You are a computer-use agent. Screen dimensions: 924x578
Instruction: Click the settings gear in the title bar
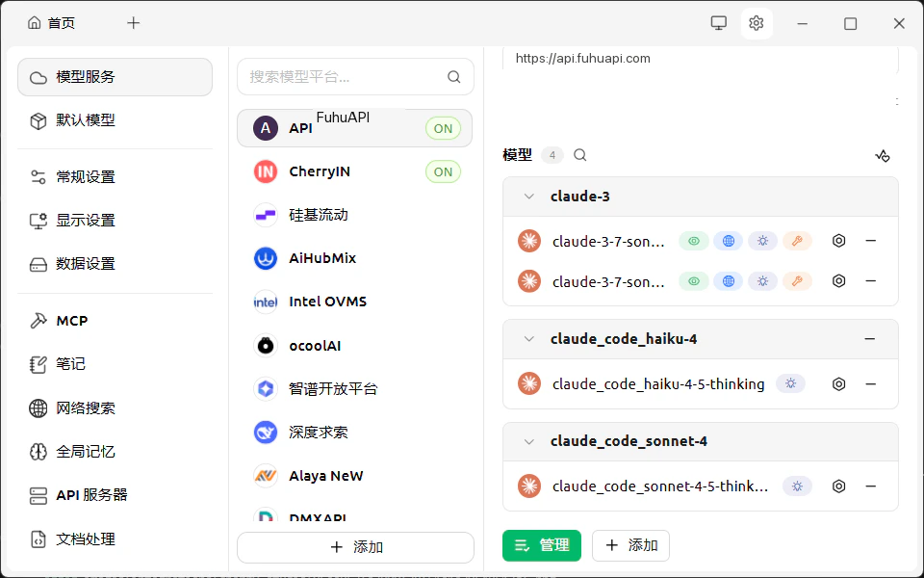[x=757, y=23]
